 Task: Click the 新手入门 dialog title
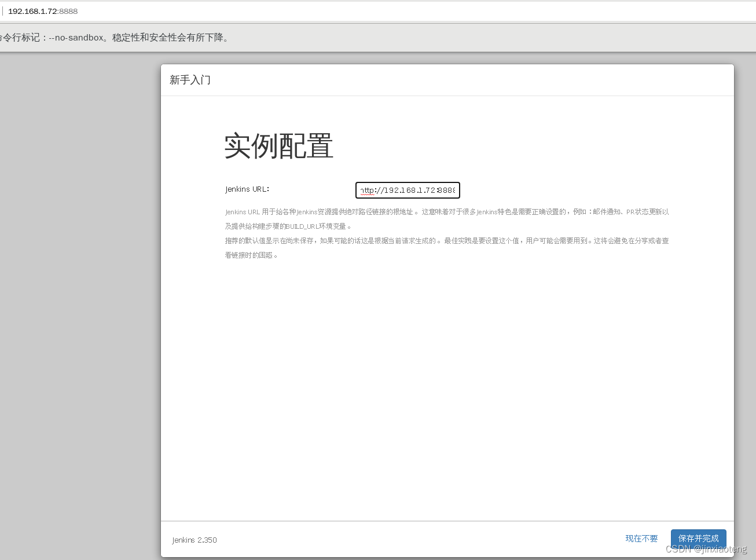pos(190,80)
